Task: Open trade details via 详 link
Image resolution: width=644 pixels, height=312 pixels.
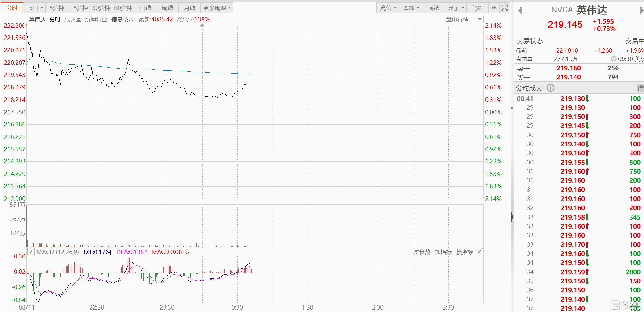Action: (x=640, y=88)
